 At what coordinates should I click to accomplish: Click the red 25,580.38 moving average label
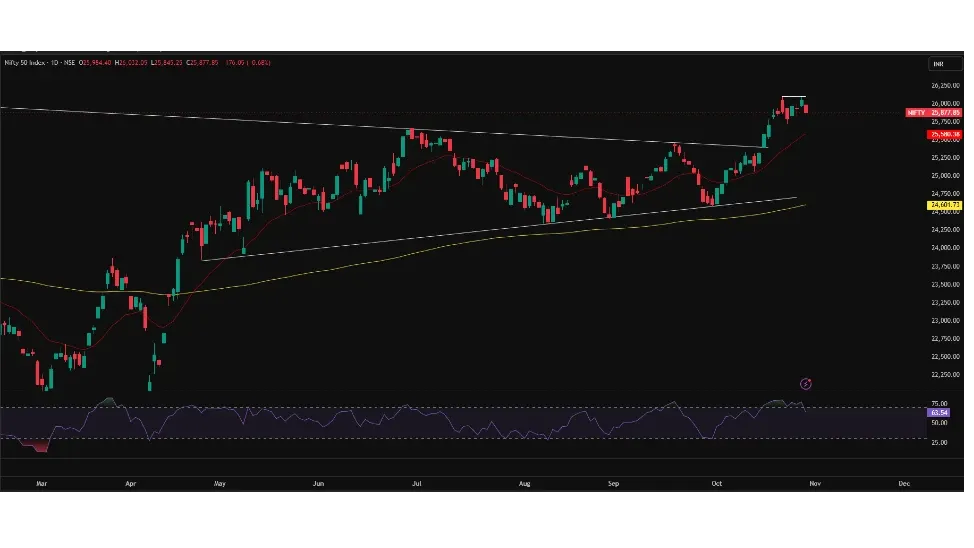coord(945,134)
